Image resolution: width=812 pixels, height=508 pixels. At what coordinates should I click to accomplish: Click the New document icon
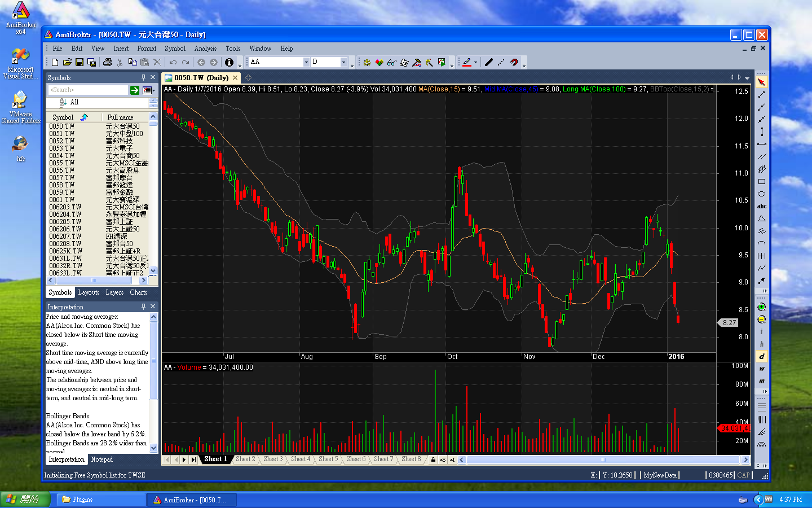[x=55, y=62]
